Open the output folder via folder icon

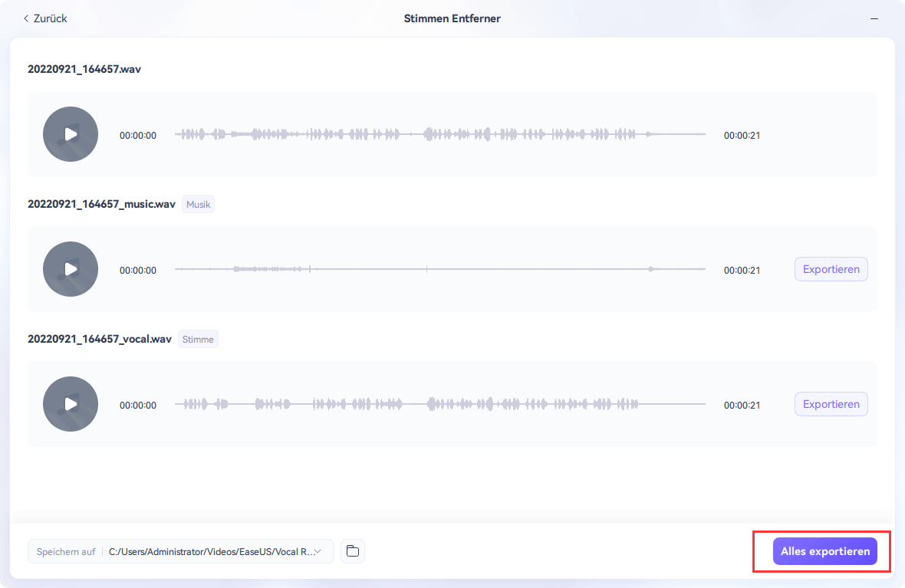[x=353, y=551]
